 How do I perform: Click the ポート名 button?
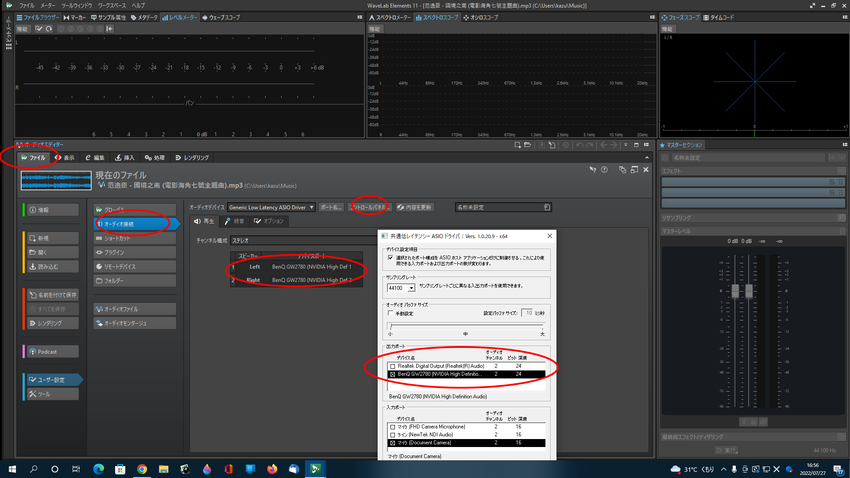click(331, 207)
